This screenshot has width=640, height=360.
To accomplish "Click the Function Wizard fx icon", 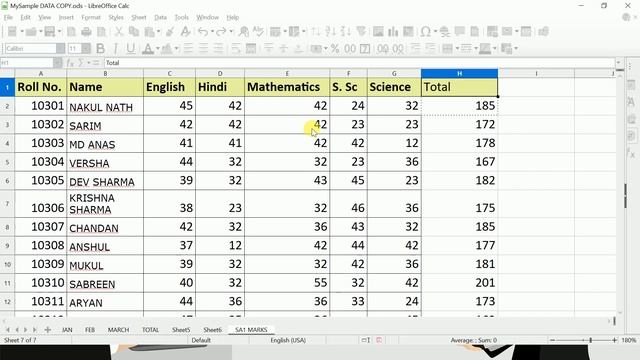I will (x=70, y=63).
